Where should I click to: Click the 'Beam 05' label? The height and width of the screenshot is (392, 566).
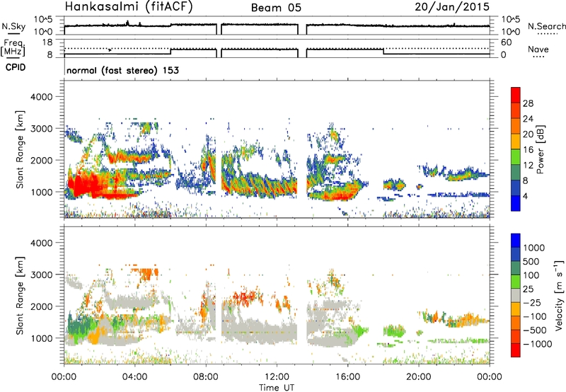click(276, 8)
